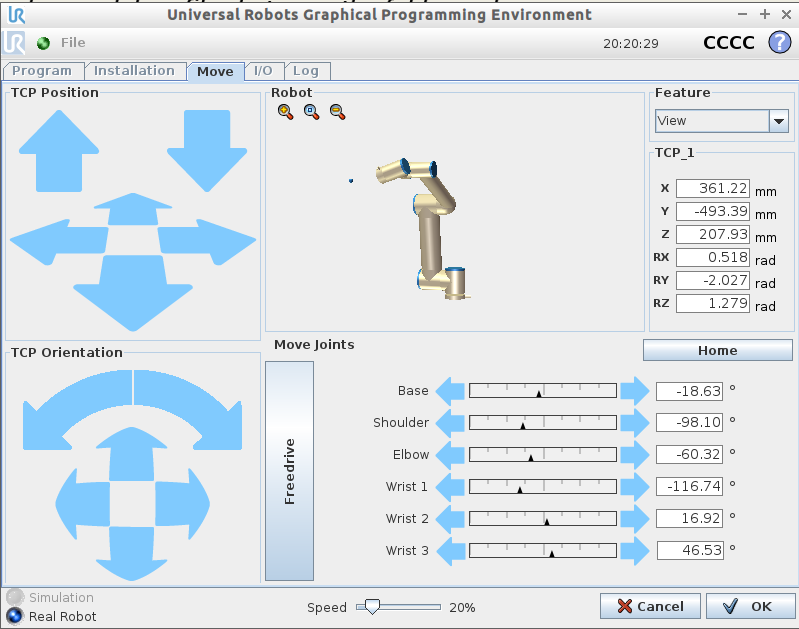Tilt TCP orientation left arrow
This screenshot has width=799, height=629.
pos(83,504)
